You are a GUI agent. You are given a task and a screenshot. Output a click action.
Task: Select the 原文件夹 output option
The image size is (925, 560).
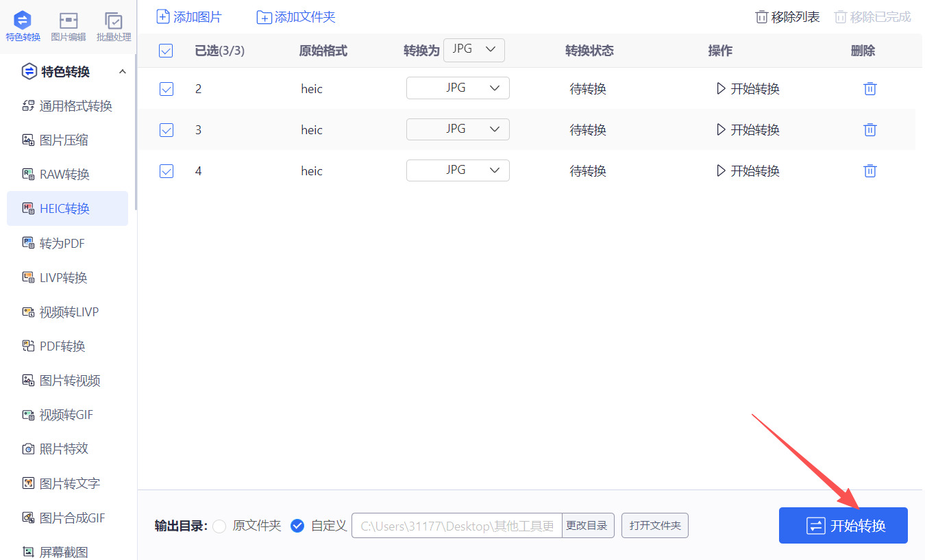tap(219, 526)
